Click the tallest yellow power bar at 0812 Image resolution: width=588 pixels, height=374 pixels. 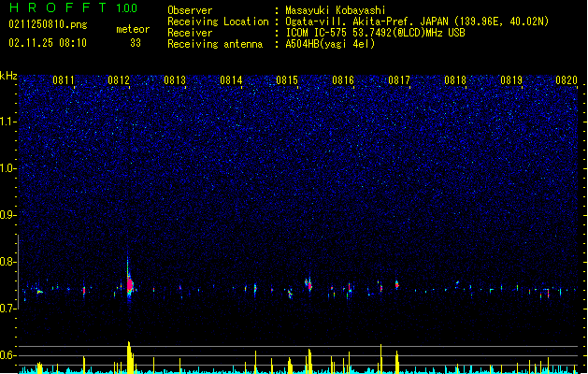click(130, 357)
